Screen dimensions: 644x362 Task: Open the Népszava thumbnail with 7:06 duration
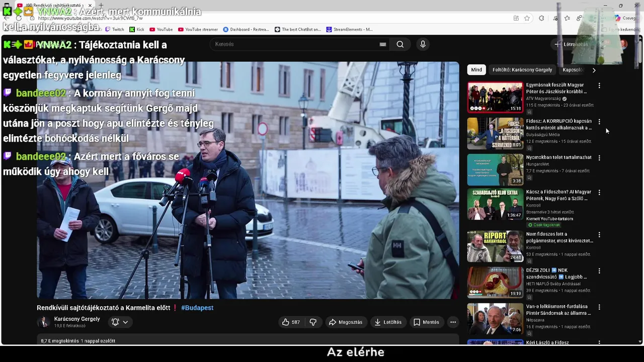coord(495,319)
